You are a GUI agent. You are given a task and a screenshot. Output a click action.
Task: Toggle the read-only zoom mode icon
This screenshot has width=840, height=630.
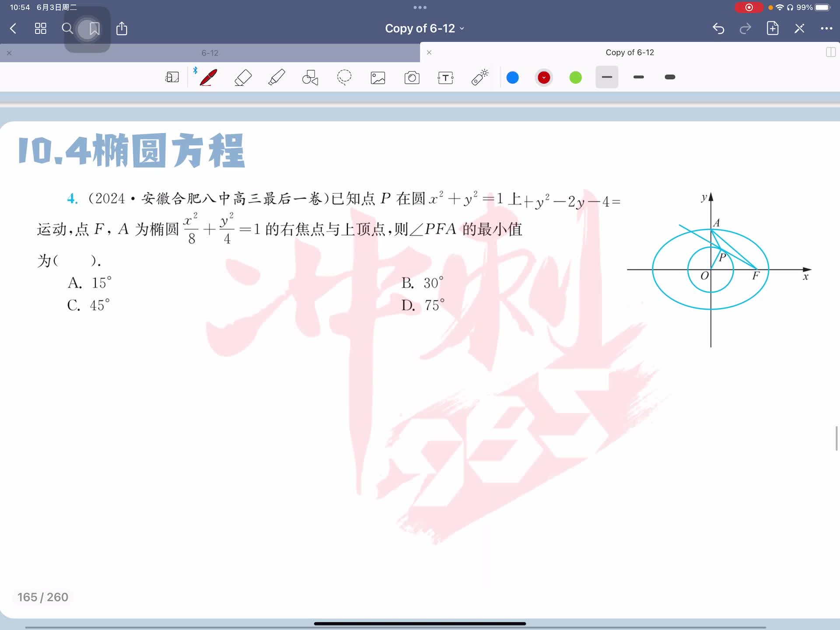tap(172, 77)
